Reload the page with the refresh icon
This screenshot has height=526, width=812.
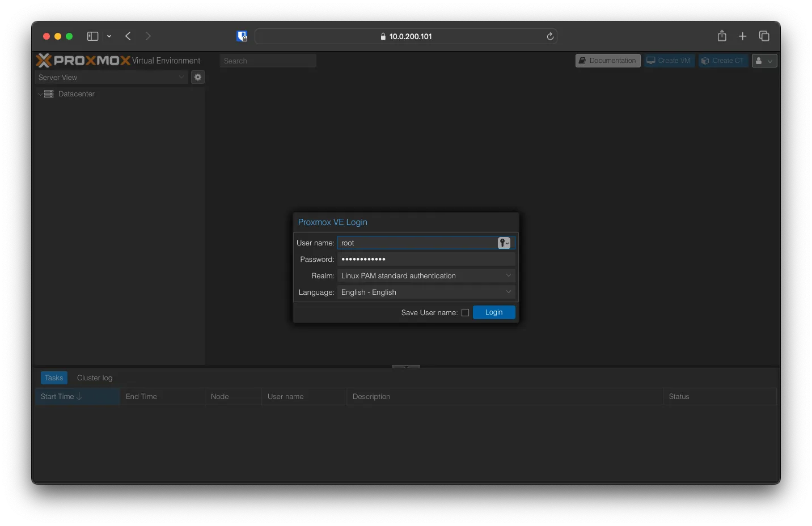click(x=550, y=36)
